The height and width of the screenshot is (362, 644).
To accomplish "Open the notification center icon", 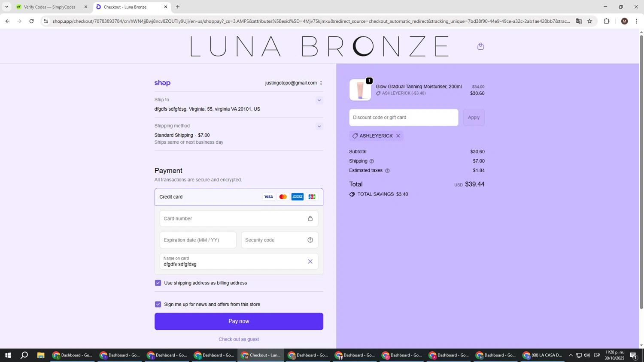I will click(x=634, y=355).
